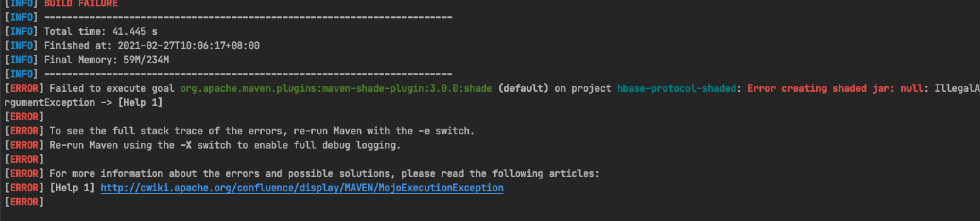Click the line mentioning the -e switch
980x221 pixels.
point(262,131)
